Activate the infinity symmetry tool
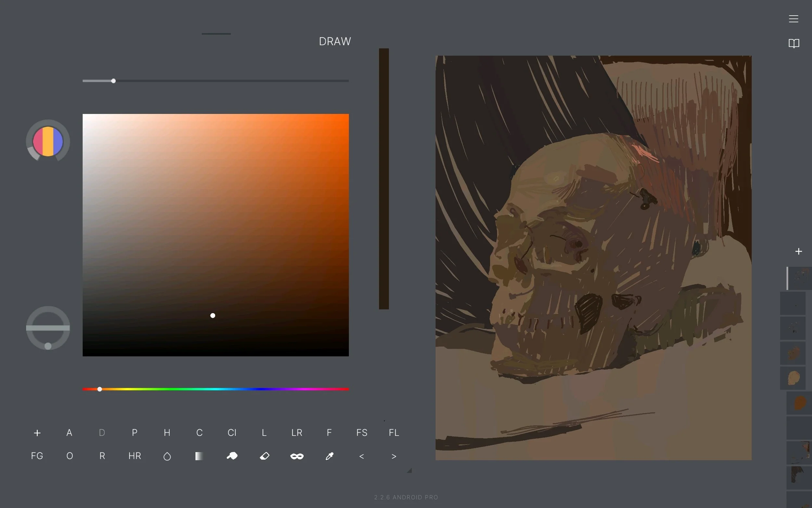812x508 pixels. click(x=297, y=456)
